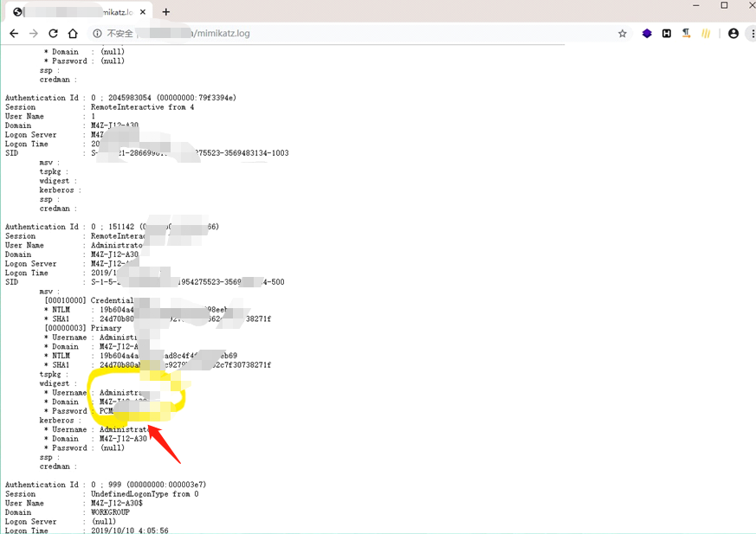Click the 'WORKGROUP' domain value
Image resolution: width=756 pixels, height=534 pixels.
(x=110, y=512)
